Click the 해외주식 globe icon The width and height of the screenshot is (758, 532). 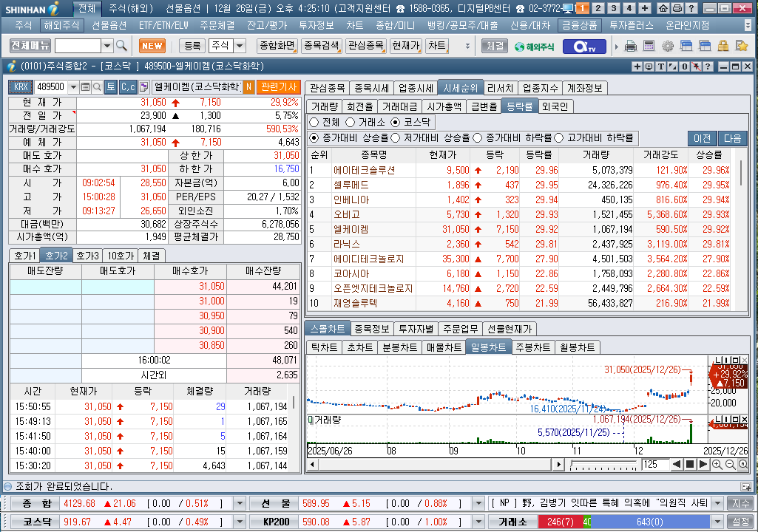pyautogui.click(x=534, y=47)
